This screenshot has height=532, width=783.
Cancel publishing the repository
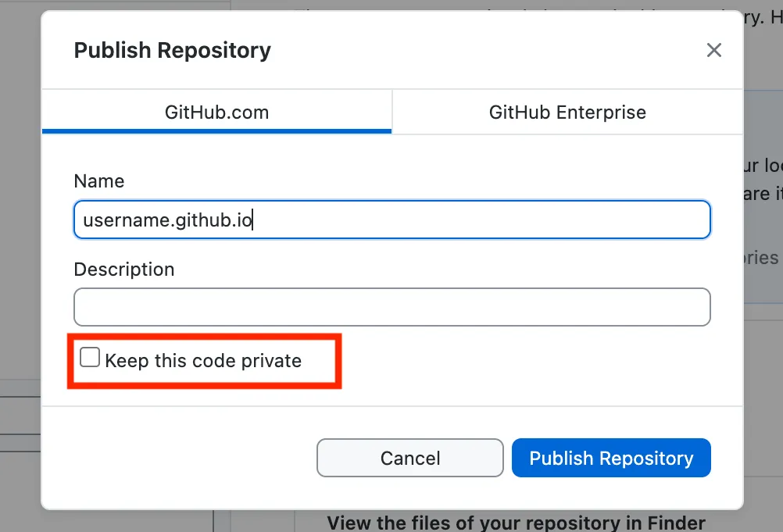click(x=409, y=458)
